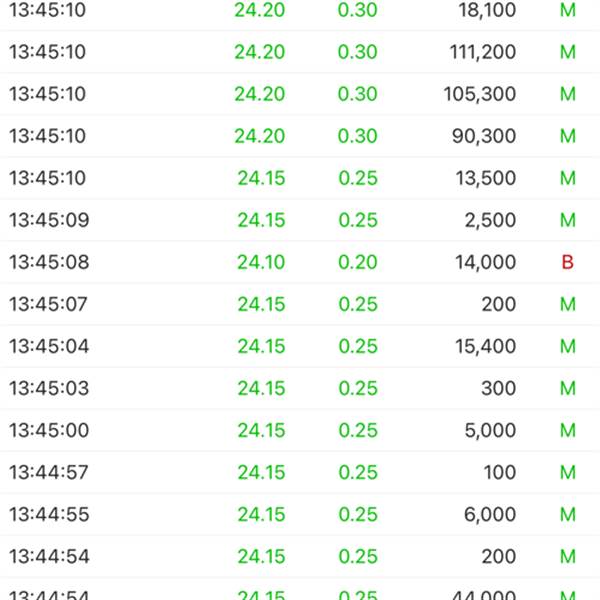Click the 2,500 volume value
Screen dimensions: 600x600
point(490,220)
